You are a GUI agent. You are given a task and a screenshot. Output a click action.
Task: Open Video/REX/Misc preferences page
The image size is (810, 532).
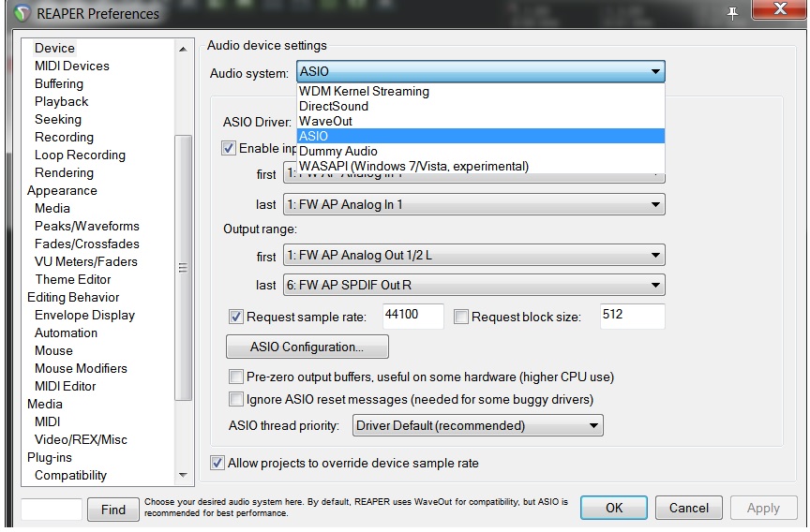click(81, 439)
